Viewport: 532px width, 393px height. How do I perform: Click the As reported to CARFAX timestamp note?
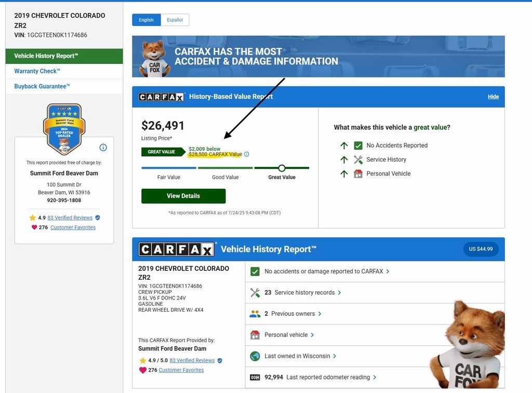point(224,213)
